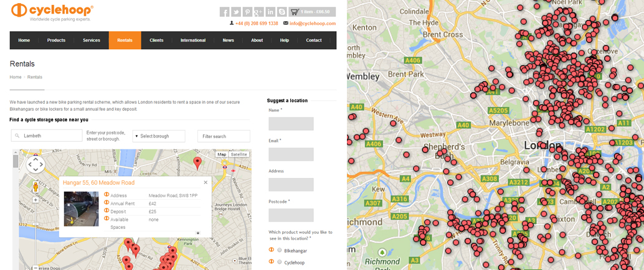The height and width of the screenshot is (270, 644).
Task: Select the orange Rentals menu tab
Action: [125, 40]
